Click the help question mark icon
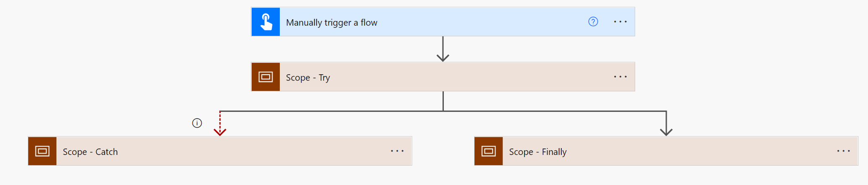 tap(593, 22)
